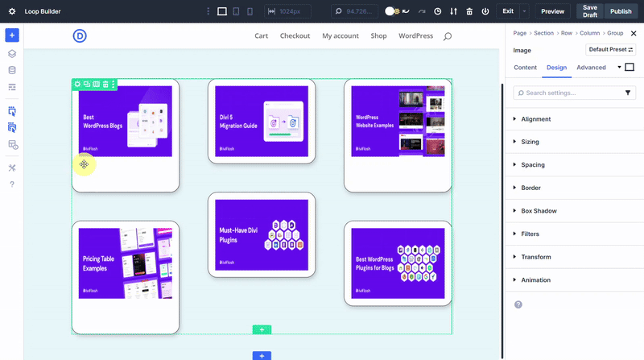The height and width of the screenshot is (360, 644).
Task: Open editing history clock icon
Action: tap(438, 11)
